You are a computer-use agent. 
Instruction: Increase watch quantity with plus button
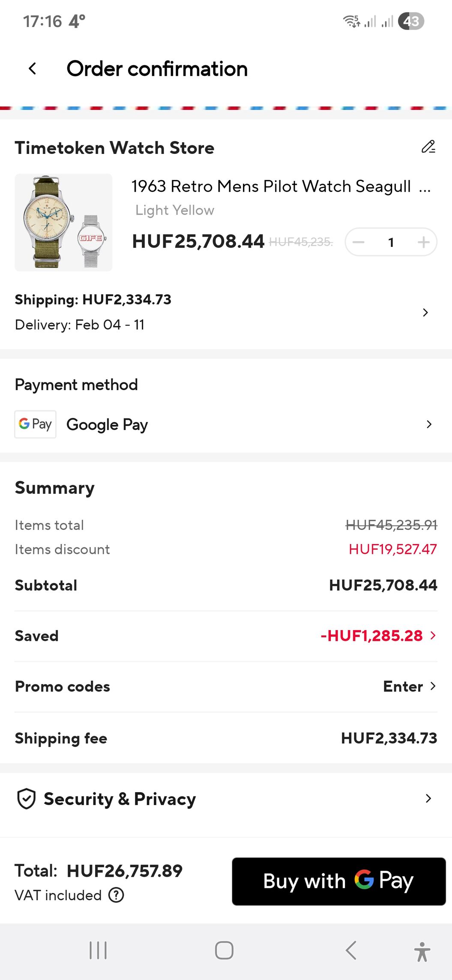[423, 242]
